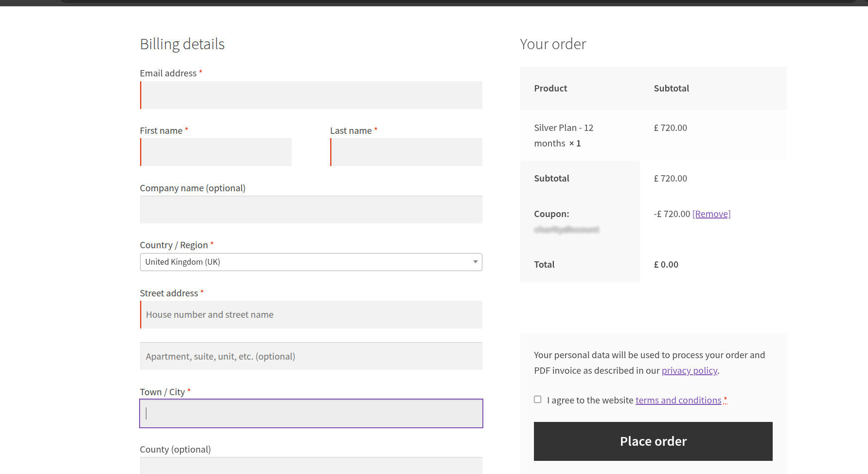868x474 pixels.
Task: Click the Email address input field
Action: pyautogui.click(x=311, y=95)
